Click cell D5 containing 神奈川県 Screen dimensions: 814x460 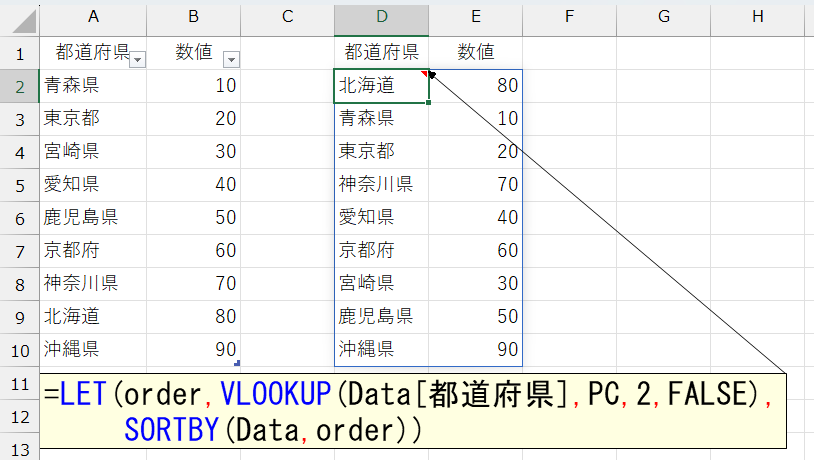click(382, 185)
